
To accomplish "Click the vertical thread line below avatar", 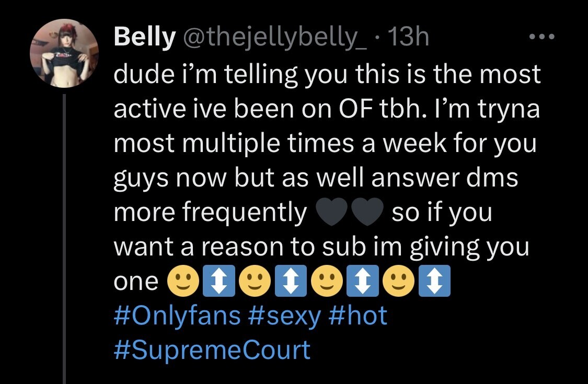I will click(x=64, y=235).
